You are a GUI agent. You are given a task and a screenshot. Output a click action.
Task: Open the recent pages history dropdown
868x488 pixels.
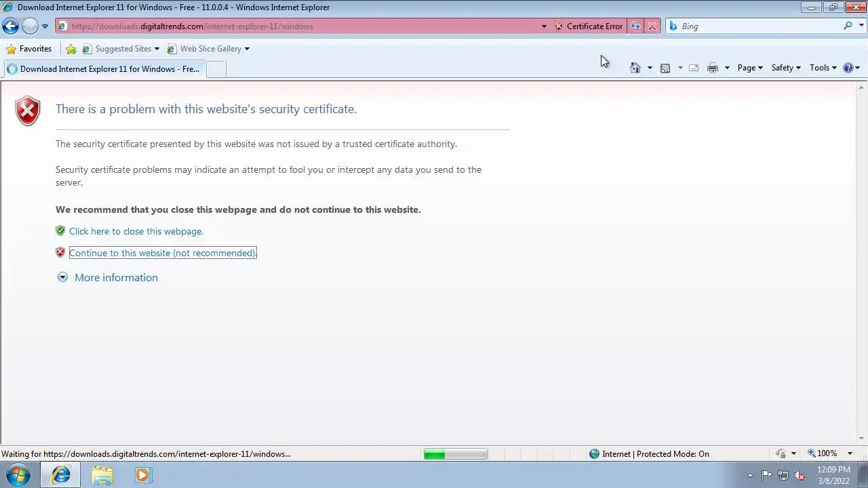(x=45, y=26)
